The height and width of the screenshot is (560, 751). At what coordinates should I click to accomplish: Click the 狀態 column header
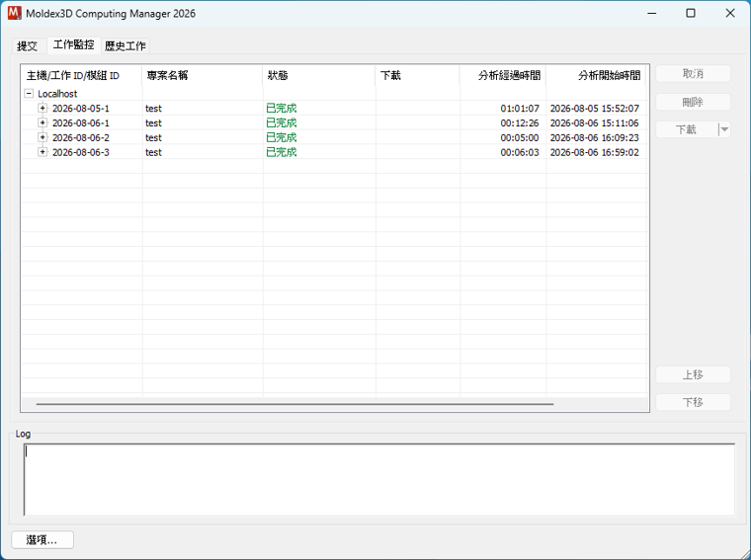click(319, 76)
